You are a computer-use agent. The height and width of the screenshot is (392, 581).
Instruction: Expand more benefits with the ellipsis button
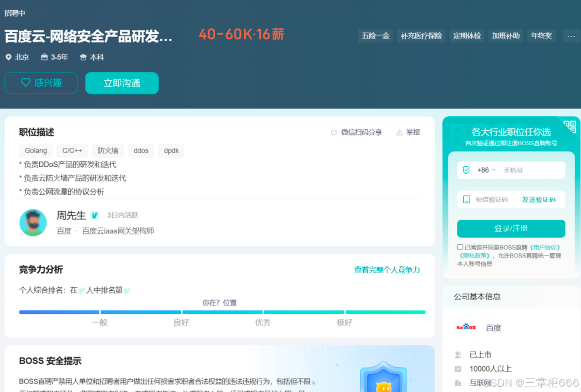click(x=571, y=36)
